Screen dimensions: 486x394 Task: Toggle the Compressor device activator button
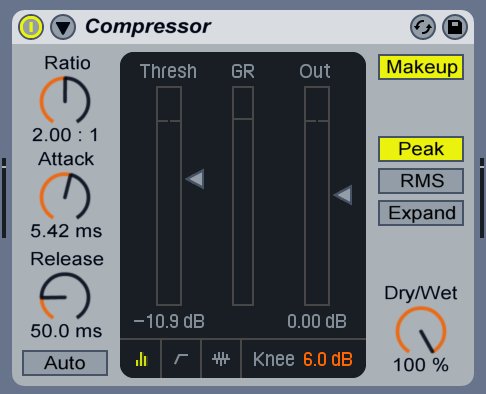tap(31, 27)
